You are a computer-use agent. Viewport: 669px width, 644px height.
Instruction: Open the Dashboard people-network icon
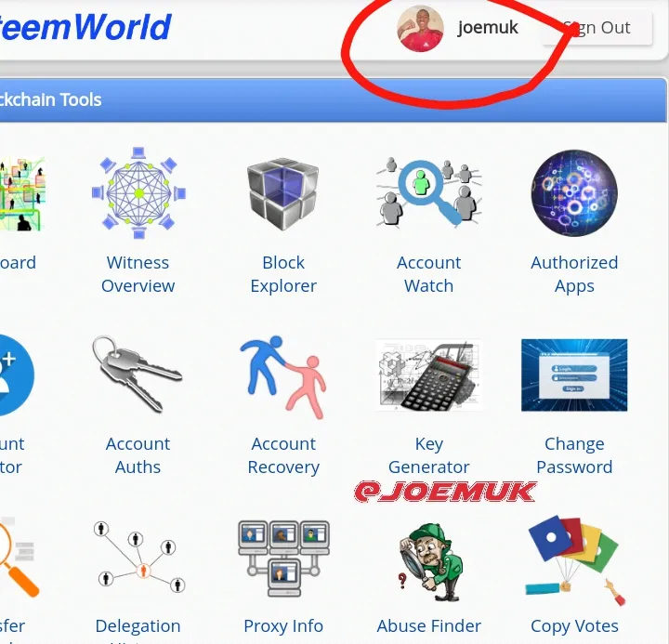tap(22, 193)
